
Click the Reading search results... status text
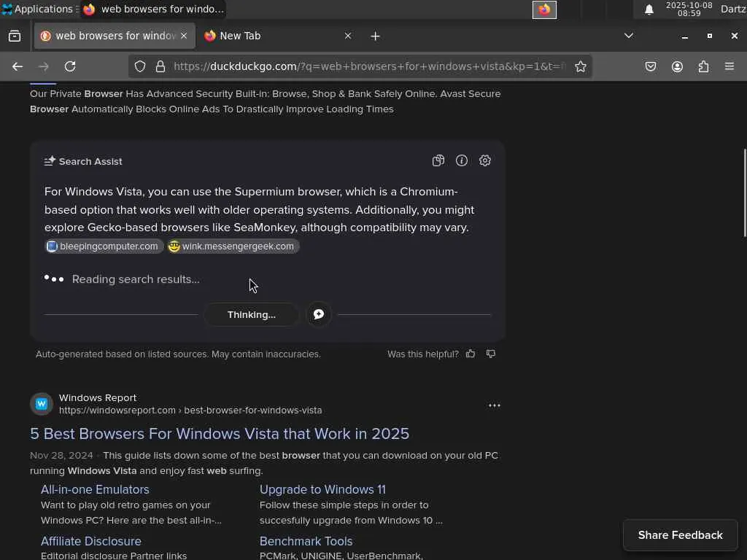tap(136, 279)
